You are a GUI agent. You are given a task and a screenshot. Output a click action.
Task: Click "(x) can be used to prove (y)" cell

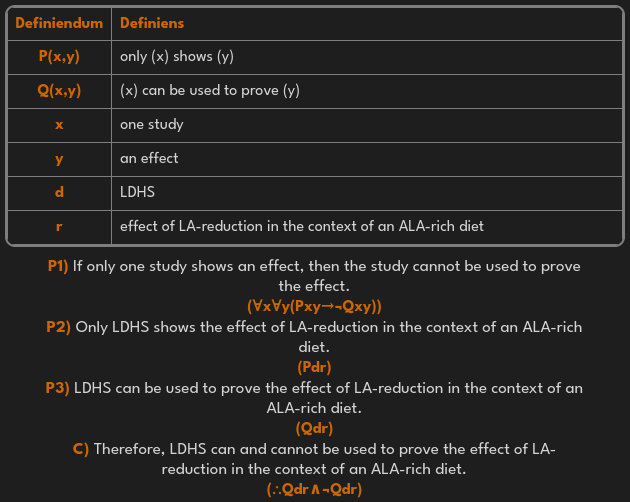[210, 91]
